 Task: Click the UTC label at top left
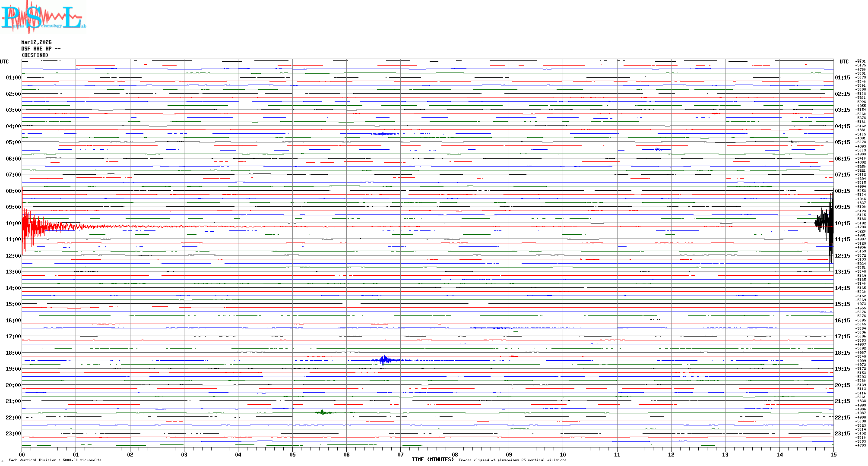click(x=4, y=62)
